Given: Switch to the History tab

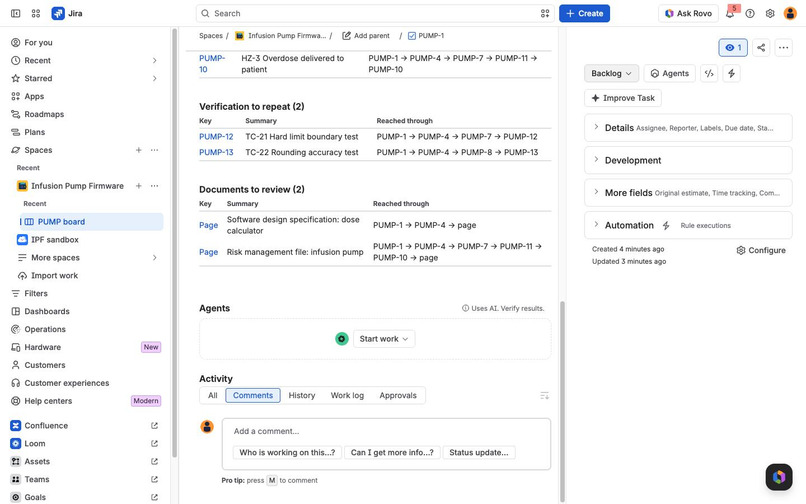Looking at the screenshot, I should point(302,395).
